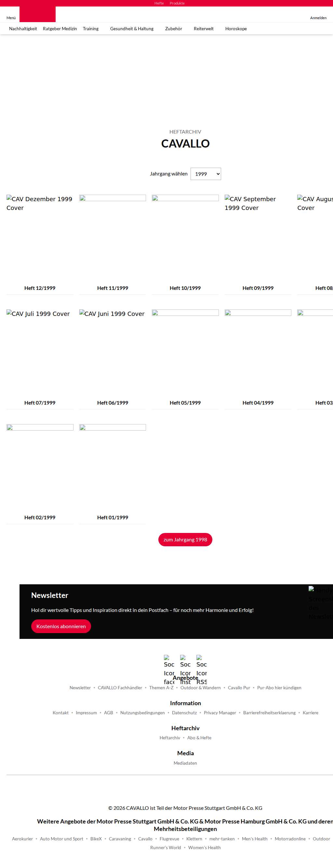Click the Anmelden login link

318,18
